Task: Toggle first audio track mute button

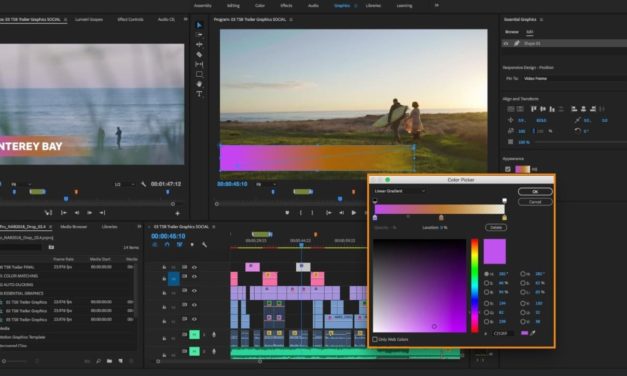Action: click(x=194, y=334)
